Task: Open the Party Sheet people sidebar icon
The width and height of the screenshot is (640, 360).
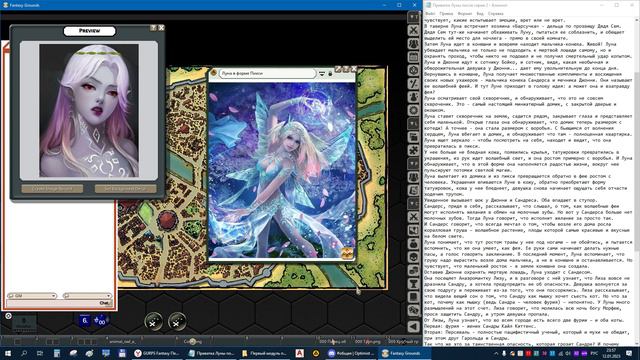Action: pyautogui.click(x=413, y=44)
